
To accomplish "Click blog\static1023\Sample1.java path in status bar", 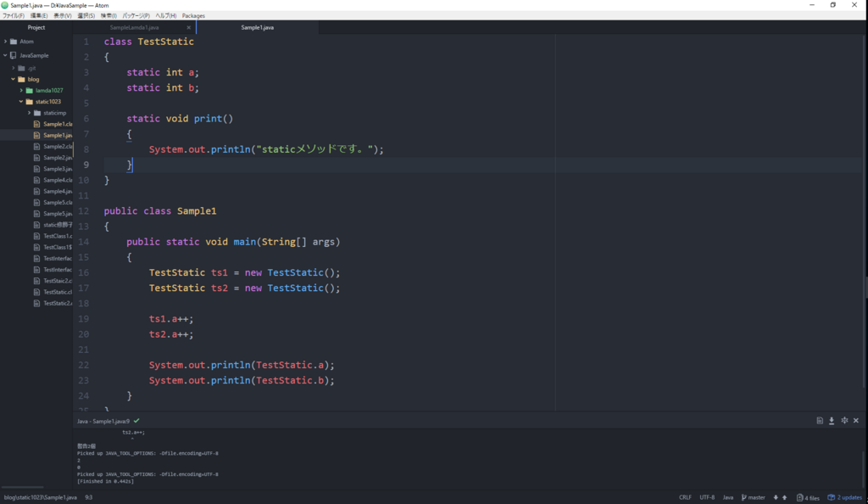I will [x=41, y=497].
